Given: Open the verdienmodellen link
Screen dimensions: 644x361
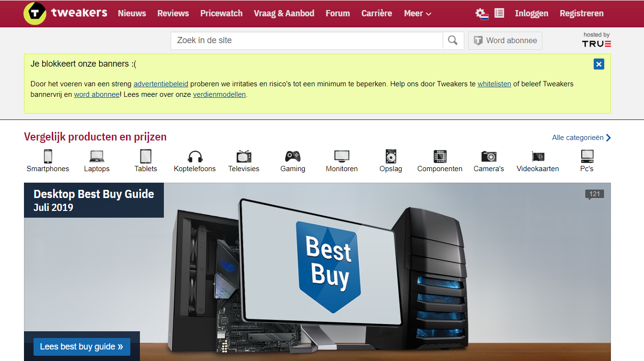Looking at the screenshot, I should 219,94.
